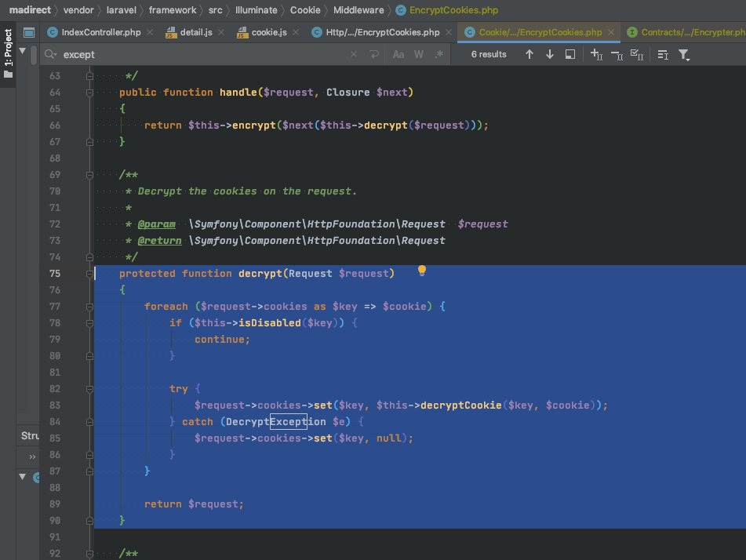Viewport: 746px width, 560px height.
Task: Click the intention lightbulb on line 75
Action: click(421, 271)
